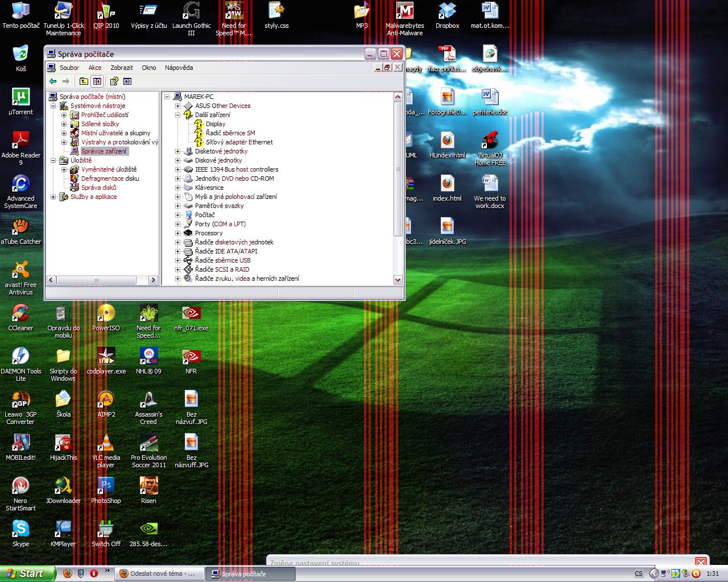Click the Forward arrow toolbar button

[x=66, y=81]
